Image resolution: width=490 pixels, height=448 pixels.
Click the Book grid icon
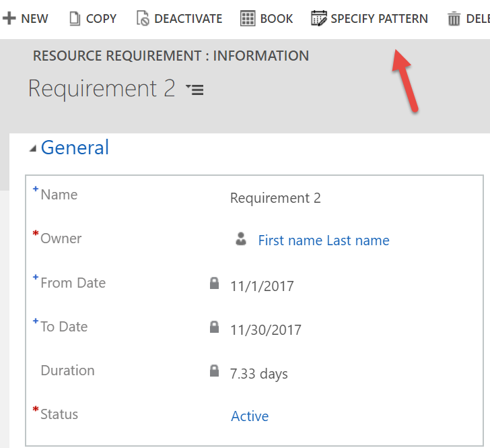click(248, 18)
